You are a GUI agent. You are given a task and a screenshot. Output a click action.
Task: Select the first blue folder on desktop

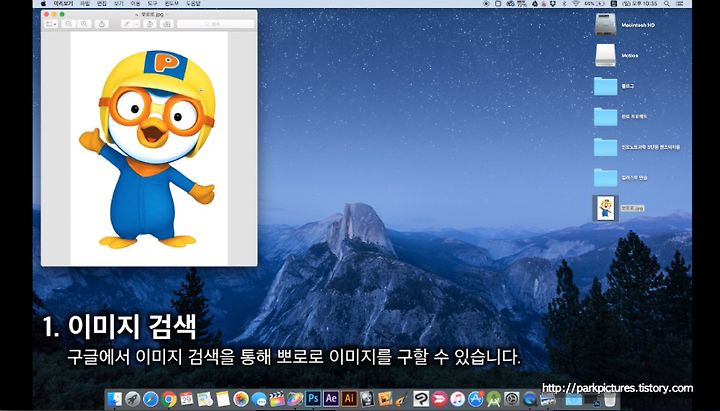click(x=606, y=86)
